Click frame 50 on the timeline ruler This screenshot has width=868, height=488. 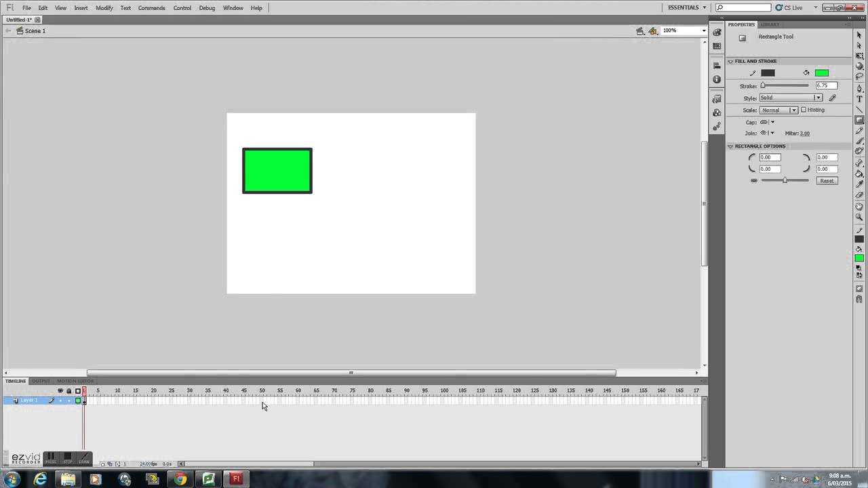point(262,390)
